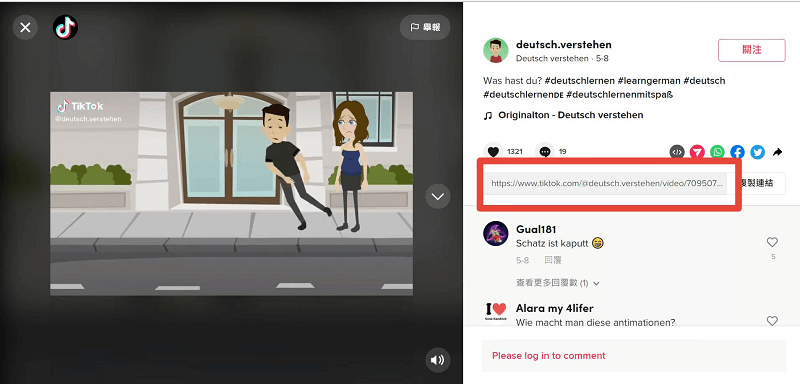Go to next video with down chevron

pos(438,196)
